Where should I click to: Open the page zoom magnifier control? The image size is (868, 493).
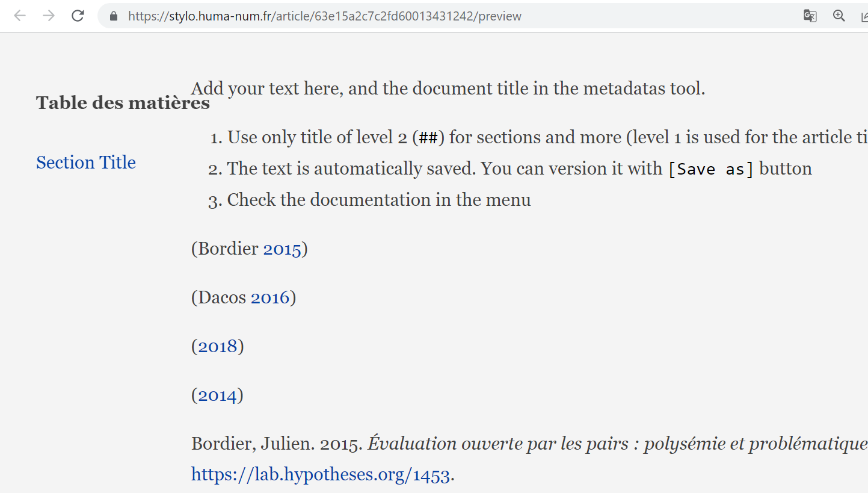839,16
